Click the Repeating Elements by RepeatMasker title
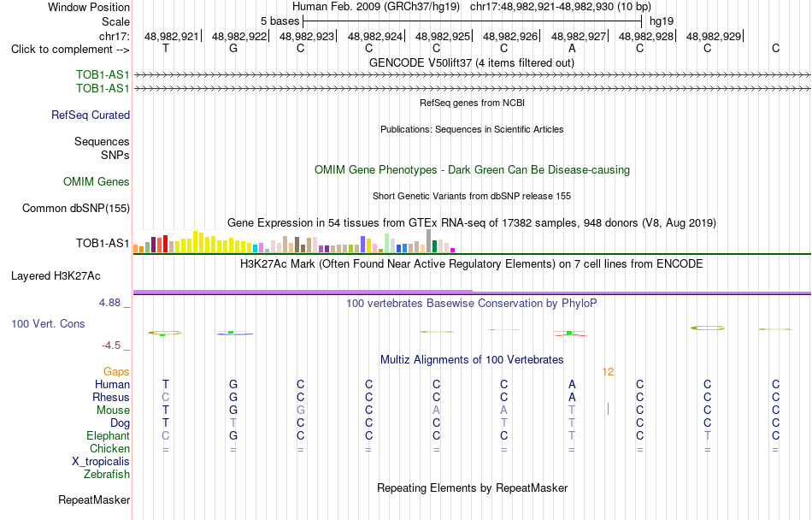Image resolution: width=812 pixels, height=520 pixels. [x=473, y=487]
